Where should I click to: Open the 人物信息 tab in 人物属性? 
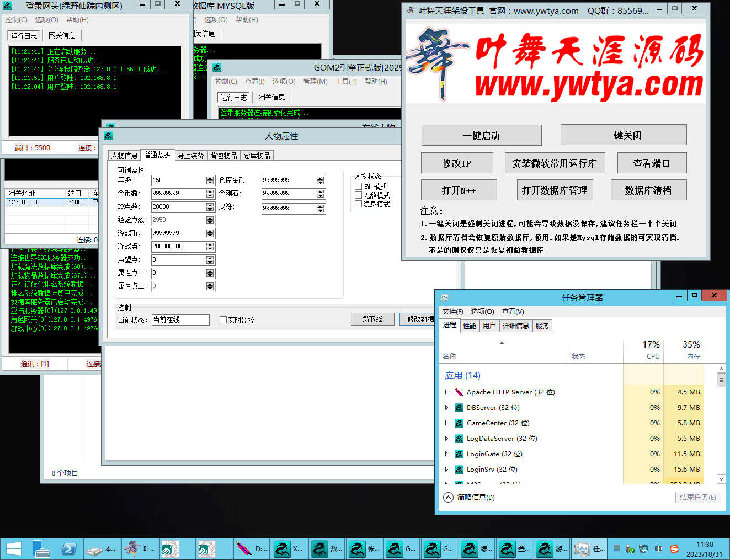click(x=125, y=156)
